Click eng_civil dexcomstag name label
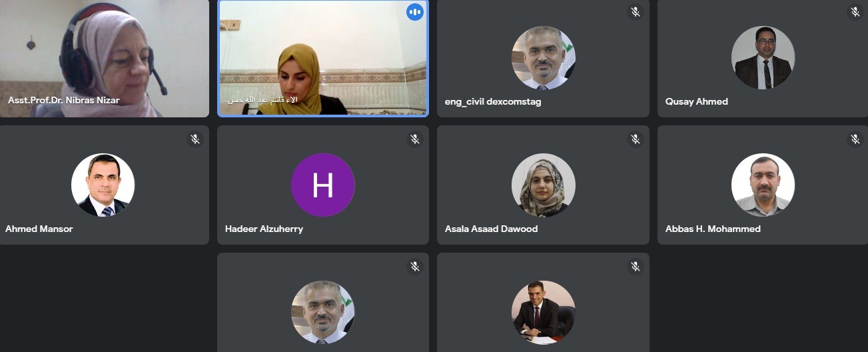 pyautogui.click(x=493, y=102)
